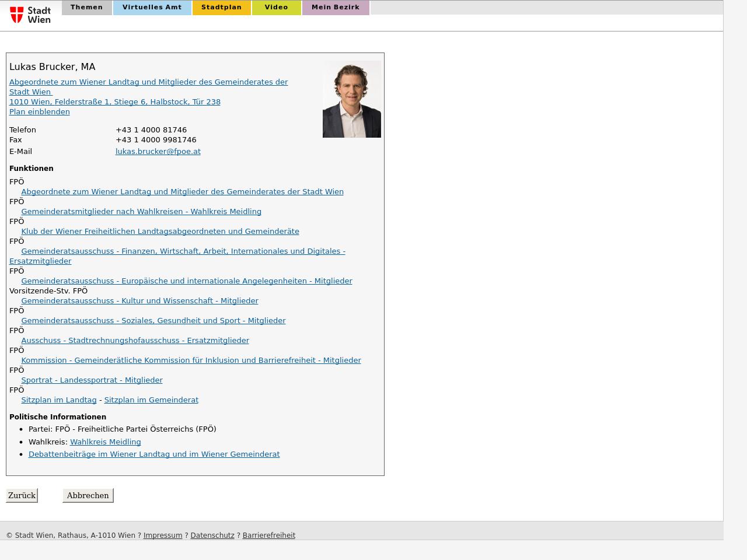Open the Themen tab
The height and width of the screenshot is (560, 747).
[86, 8]
